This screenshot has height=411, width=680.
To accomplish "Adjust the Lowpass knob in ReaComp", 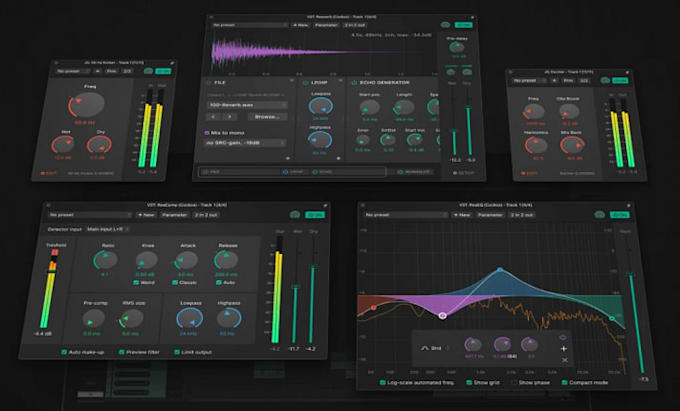I will [x=190, y=319].
